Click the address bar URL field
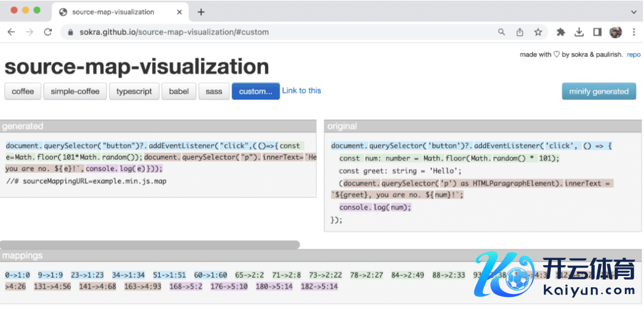The image size is (644, 310). (x=268, y=32)
